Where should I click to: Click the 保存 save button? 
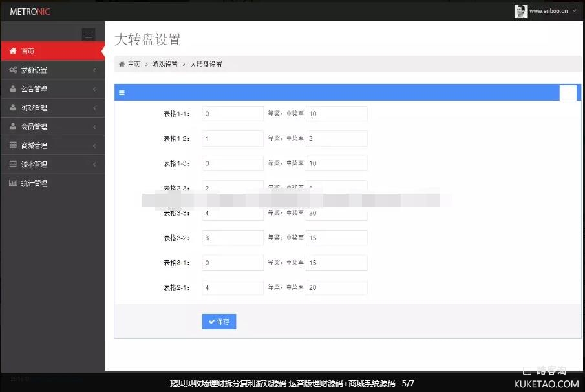click(219, 322)
